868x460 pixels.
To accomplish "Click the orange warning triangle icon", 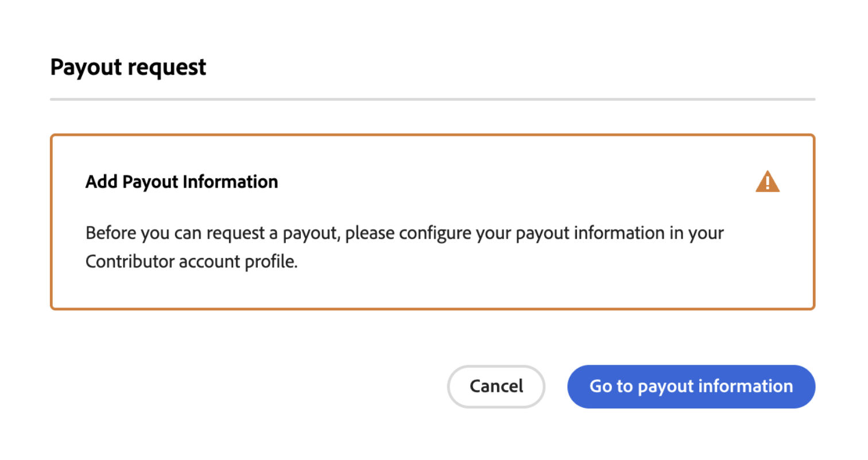I will [768, 182].
